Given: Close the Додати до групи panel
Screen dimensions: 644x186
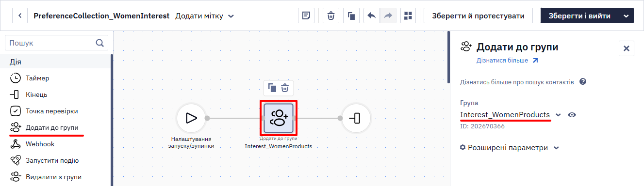Looking at the screenshot, I should click(626, 48).
